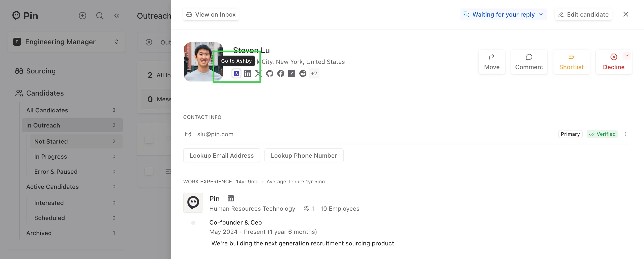
Task: Close the candidate panel
Action: pos(626,14)
